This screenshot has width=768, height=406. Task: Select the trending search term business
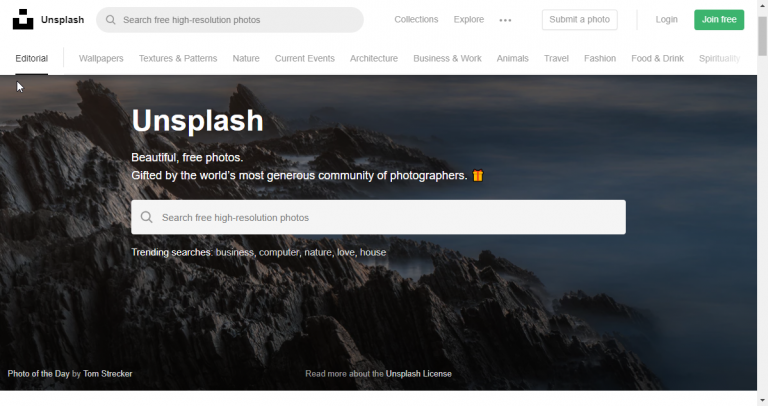[x=235, y=253]
